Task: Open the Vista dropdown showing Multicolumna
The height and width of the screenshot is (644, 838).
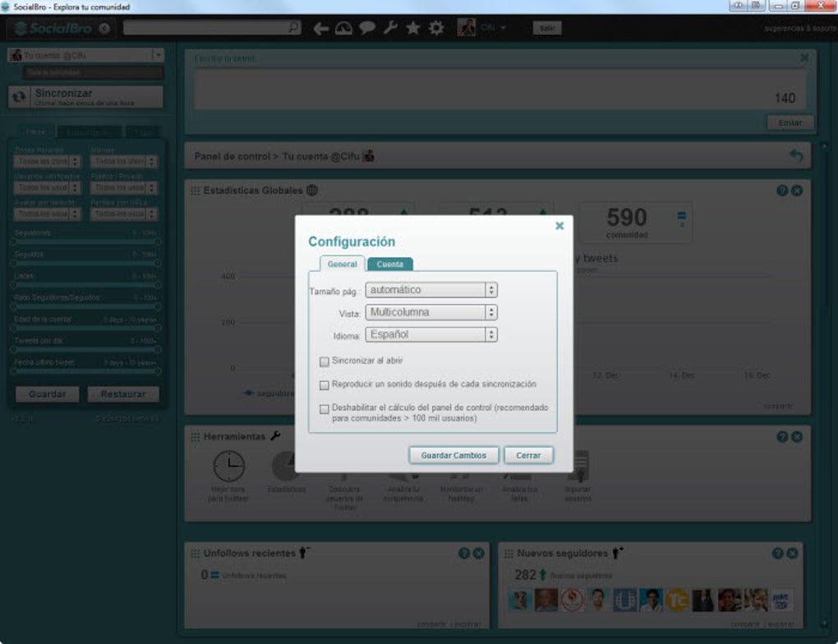Action: point(431,312)
